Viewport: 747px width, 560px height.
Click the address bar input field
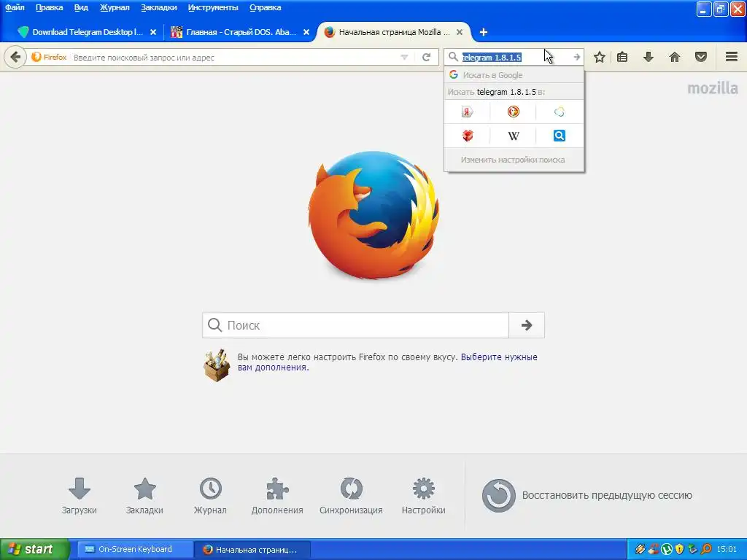point(234,57)
